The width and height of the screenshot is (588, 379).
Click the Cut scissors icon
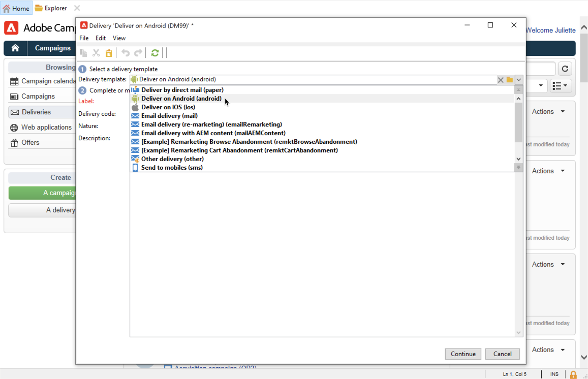[x=97, y=53]
